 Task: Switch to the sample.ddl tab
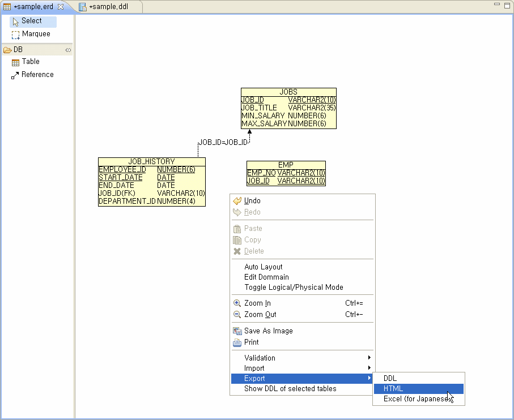click(109, 7)
